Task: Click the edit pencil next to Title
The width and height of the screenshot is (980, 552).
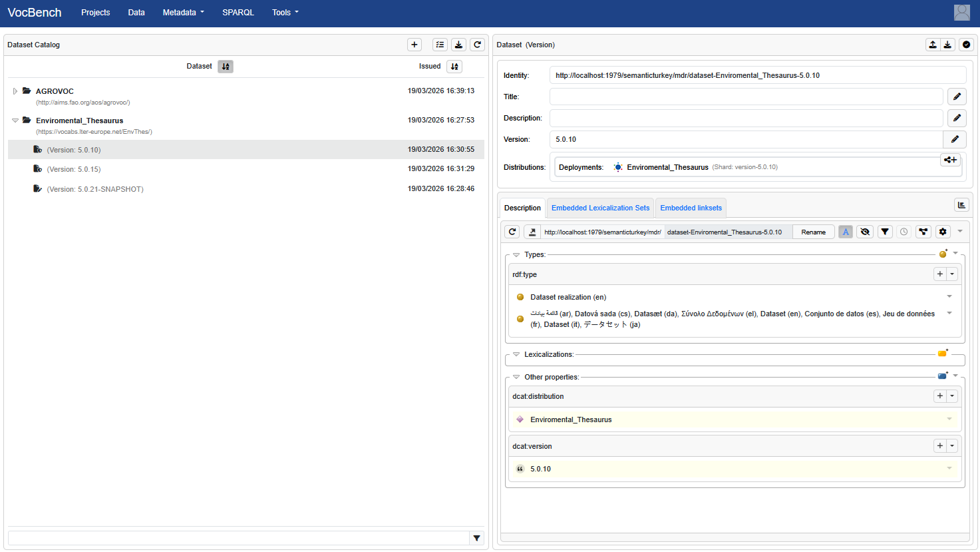Action: tap(957, 97)
